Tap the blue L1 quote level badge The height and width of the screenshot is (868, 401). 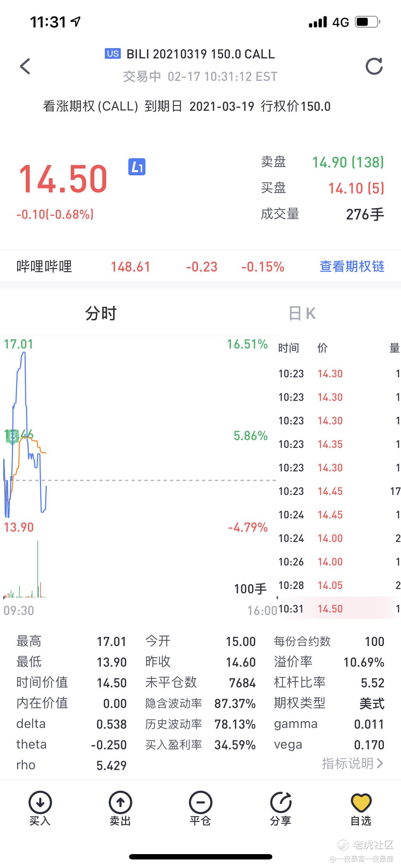tap(137, 167)
